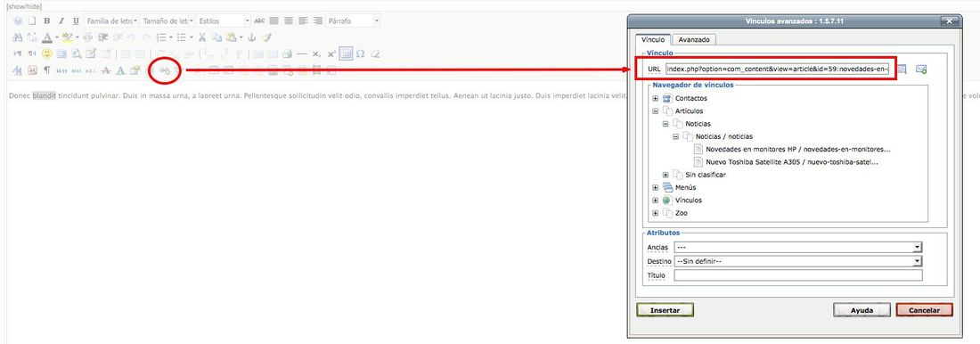Open the Destino target dropdown
980x344 pixels.
(798, 261)
